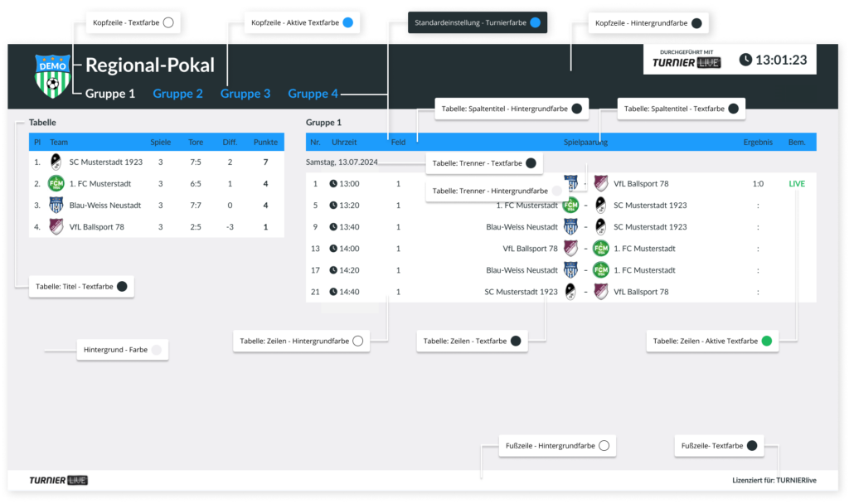Image resolution: width=849 pixels, height=504 pixels.
Task: Click SC Musterstadt 1923 crest in standings
Action: pyautogui.click(x=56, y=162)
